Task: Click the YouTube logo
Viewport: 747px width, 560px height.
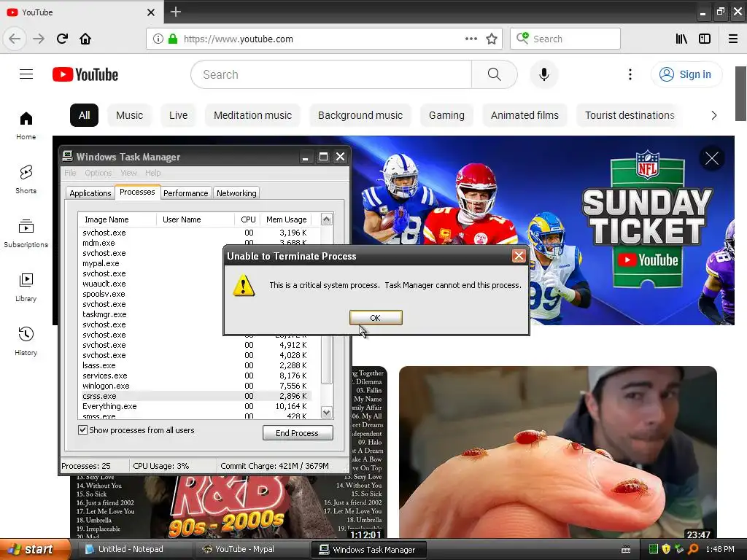Action: 85,74
